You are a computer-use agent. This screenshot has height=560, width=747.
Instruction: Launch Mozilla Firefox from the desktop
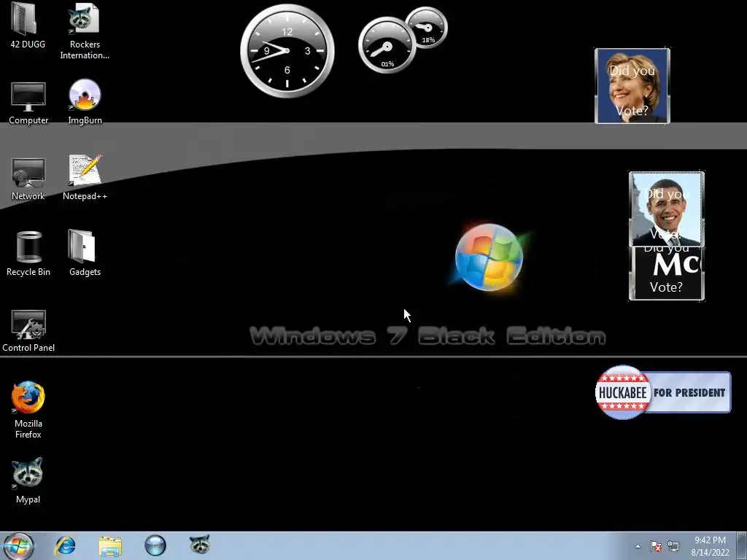28,410
